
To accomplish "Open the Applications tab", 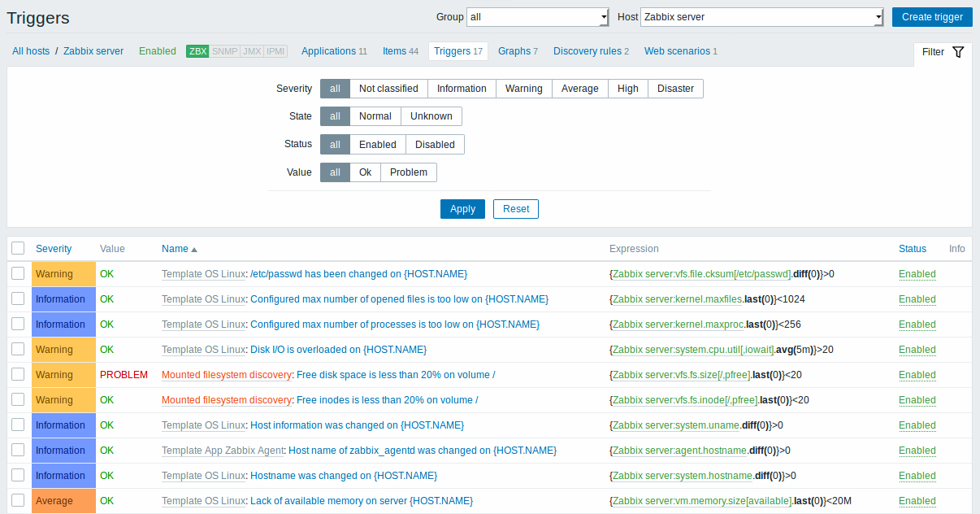I will [334, 51].
